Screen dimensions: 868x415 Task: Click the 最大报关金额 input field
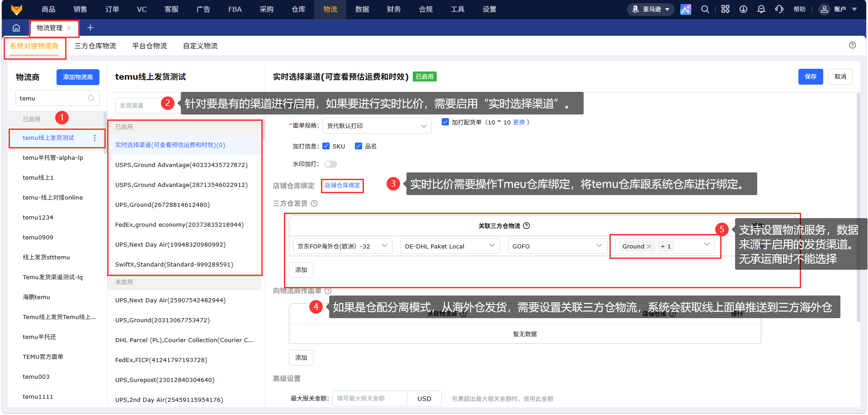pyautogui.click(x=370, y=399)
